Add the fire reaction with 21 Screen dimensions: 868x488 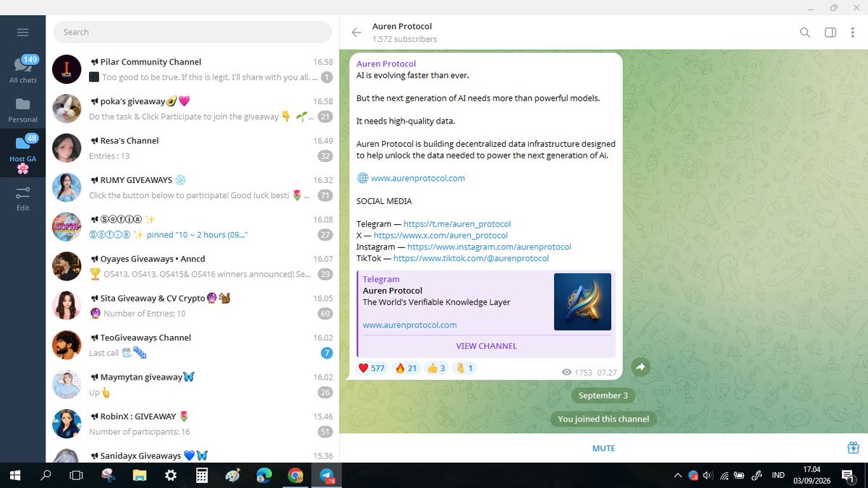(407, 368)
